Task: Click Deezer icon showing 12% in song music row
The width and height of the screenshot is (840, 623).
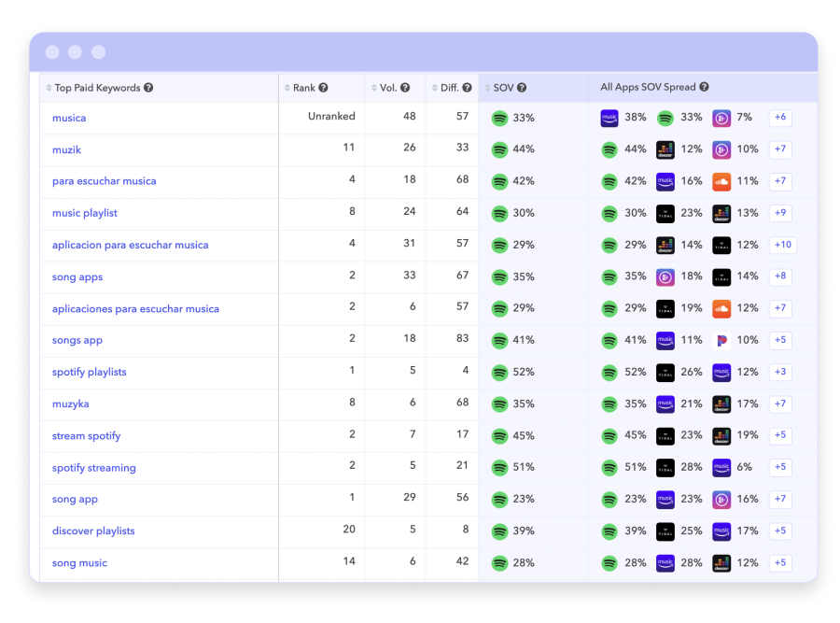Action: click(x=721, y=563)
